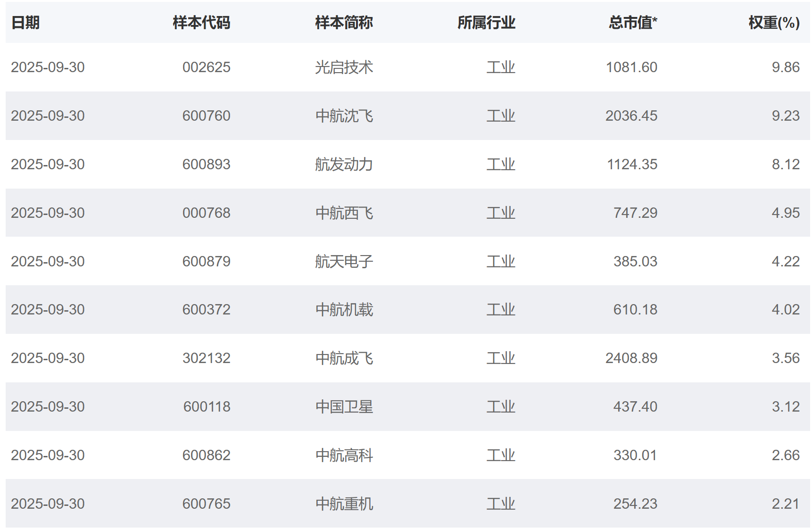Click the 航天电子 stock name
The image size is (812, 529).
tap(344, 262)
